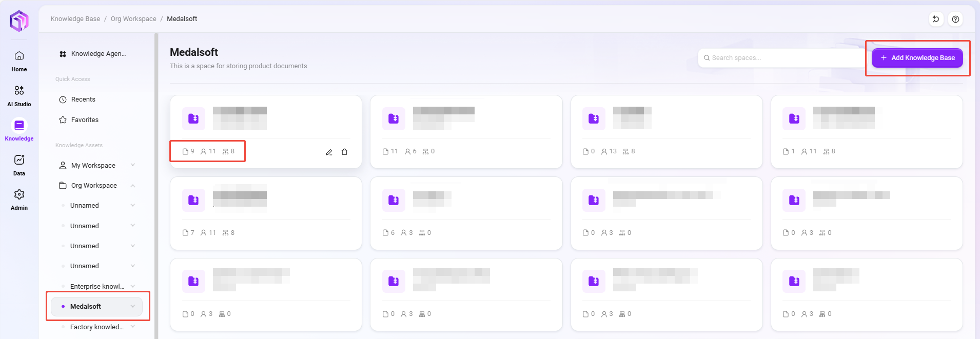Viewport: 980px width, 339px height.
Task: Click the Add Knowledge Base button
Action: tap(917, 58)
